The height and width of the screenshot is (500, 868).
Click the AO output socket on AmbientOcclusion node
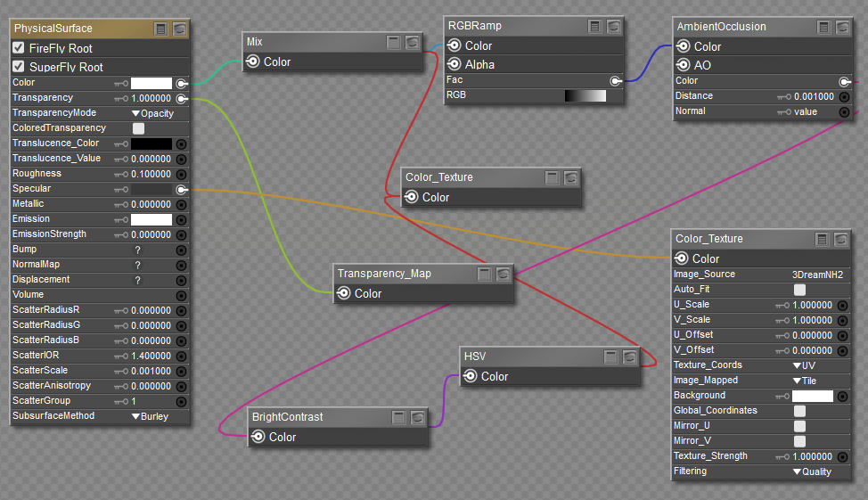tap(684, 65)
